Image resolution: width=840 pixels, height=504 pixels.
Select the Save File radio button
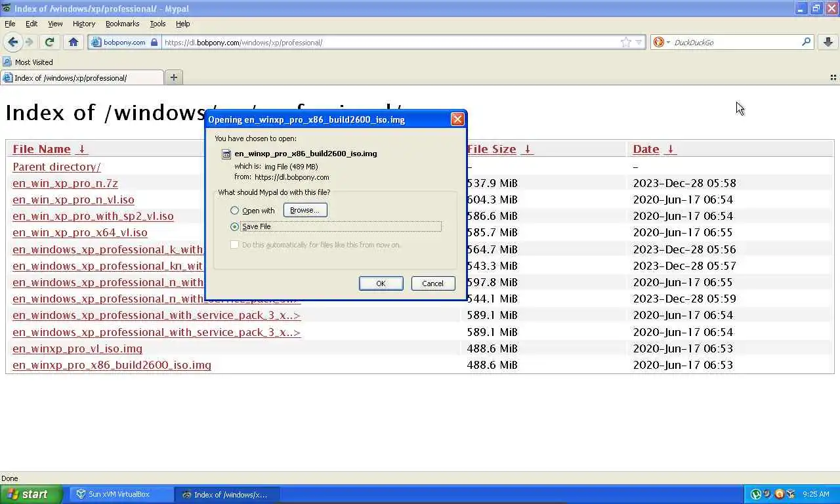pos(234,226)
